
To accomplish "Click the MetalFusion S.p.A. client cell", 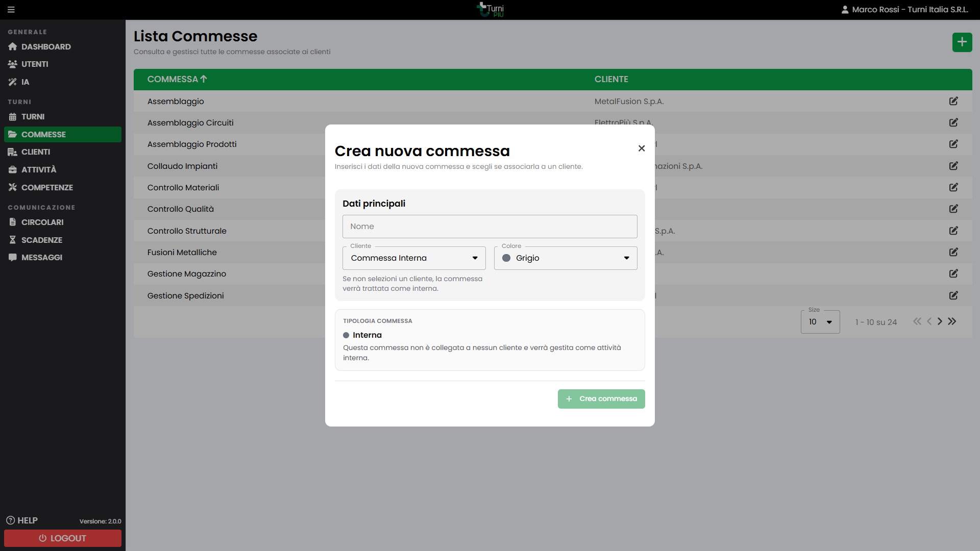I will click(629, 102).
